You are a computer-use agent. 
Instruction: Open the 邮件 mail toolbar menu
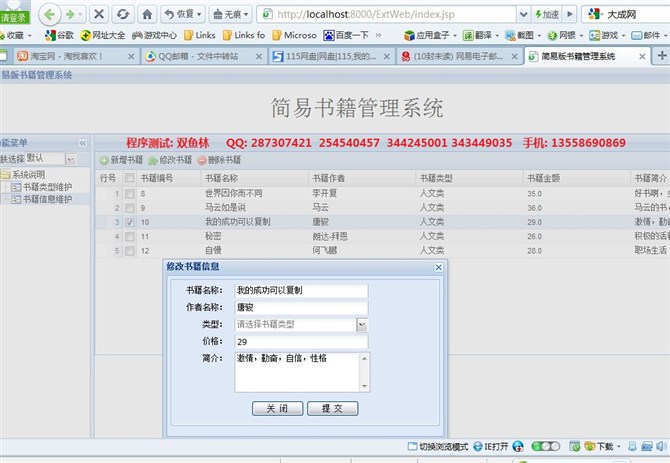click(x=649, y=35)
